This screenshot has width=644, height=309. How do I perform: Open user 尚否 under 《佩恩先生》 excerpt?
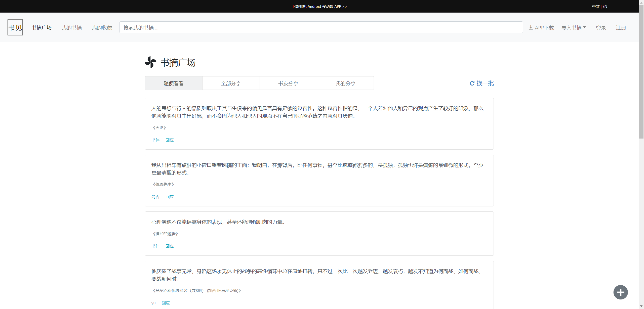point(155,197)
